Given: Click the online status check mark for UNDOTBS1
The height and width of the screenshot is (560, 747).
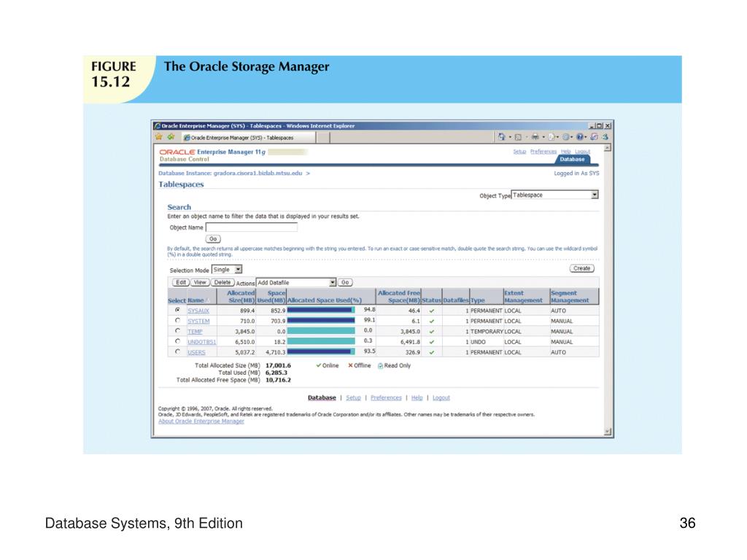Looking at the screenshot, I should 432,343.
